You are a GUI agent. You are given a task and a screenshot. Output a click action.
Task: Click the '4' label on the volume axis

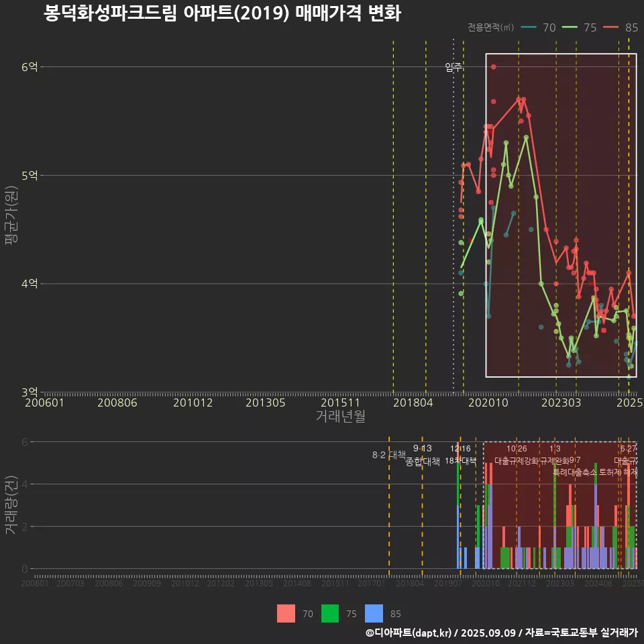25,484
